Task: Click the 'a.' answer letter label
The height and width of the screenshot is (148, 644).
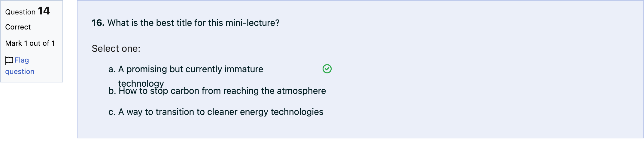Action: pyautogui.click(x=112, y=69)
